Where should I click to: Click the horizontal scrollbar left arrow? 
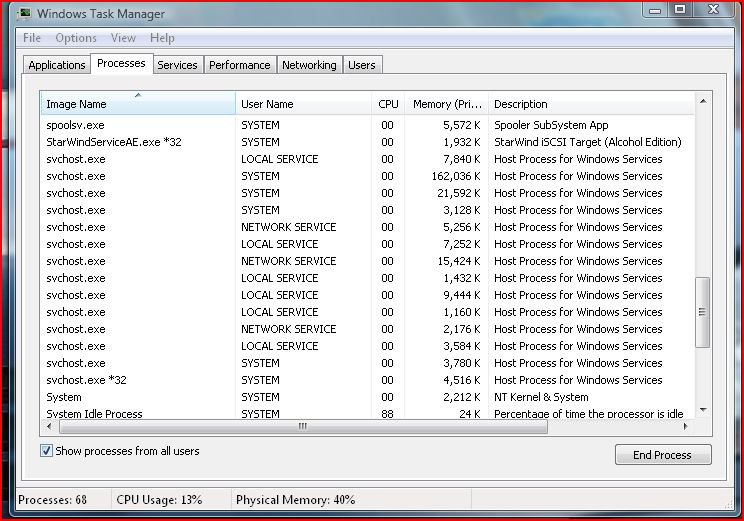pos(49,427)
